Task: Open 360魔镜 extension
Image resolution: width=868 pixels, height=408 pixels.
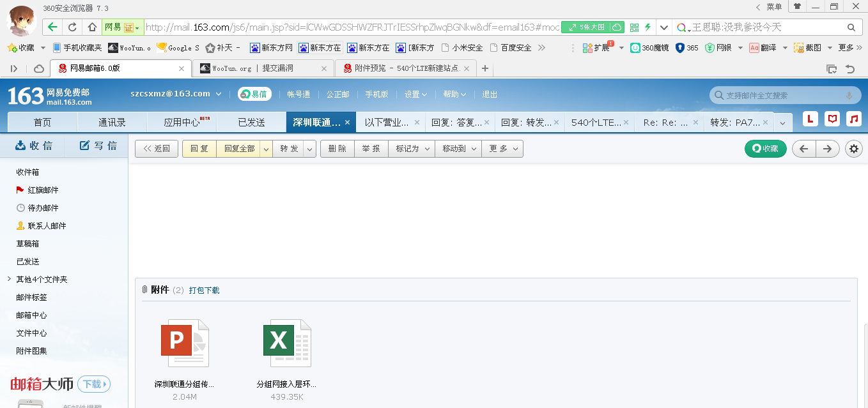Action: coord(650,48)
